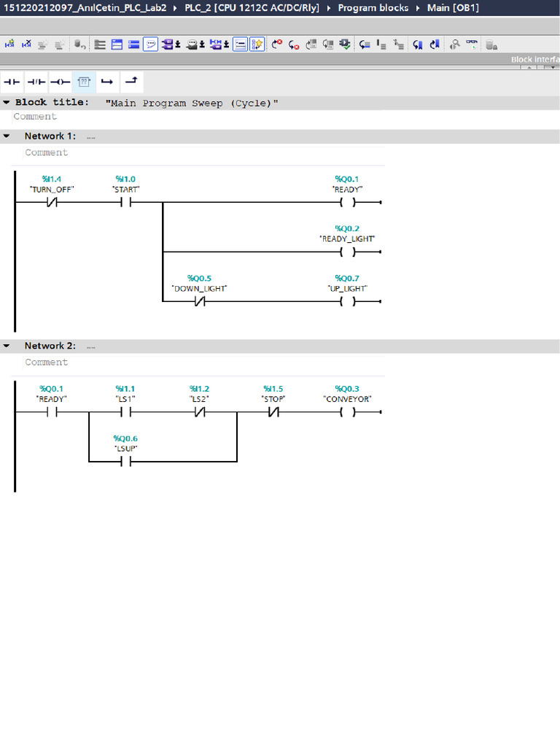Click the Network 2 comment field
Image resolution: width=560 pixels, height=747 pixels.
tap(204, 363)
